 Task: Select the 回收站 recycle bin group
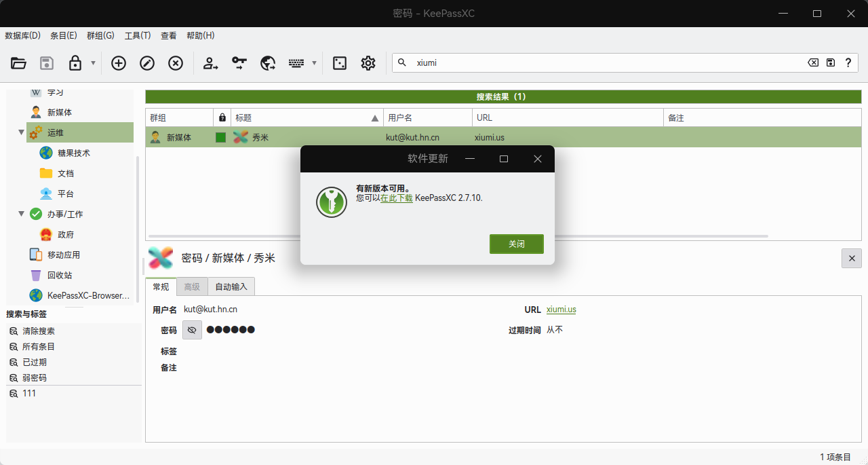point(60,275)
